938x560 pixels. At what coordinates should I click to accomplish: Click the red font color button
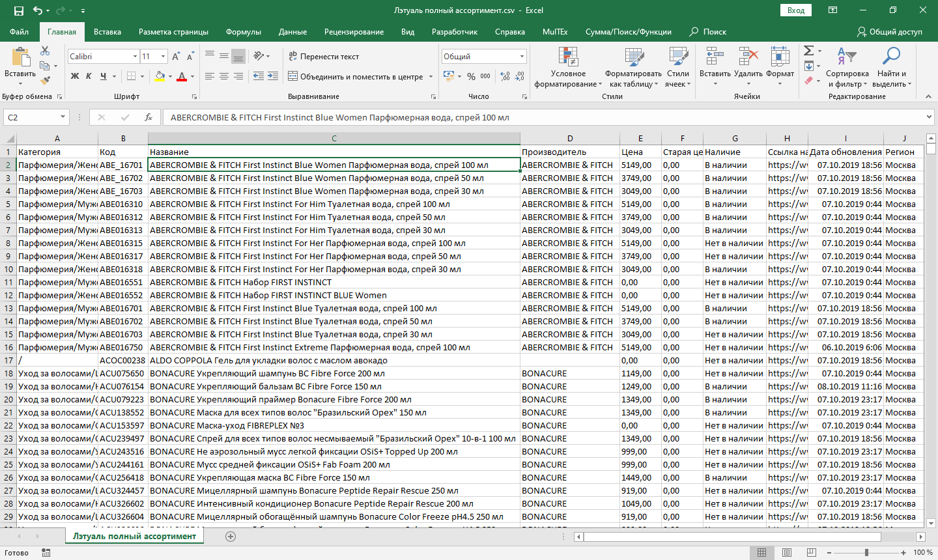[182, 76]
